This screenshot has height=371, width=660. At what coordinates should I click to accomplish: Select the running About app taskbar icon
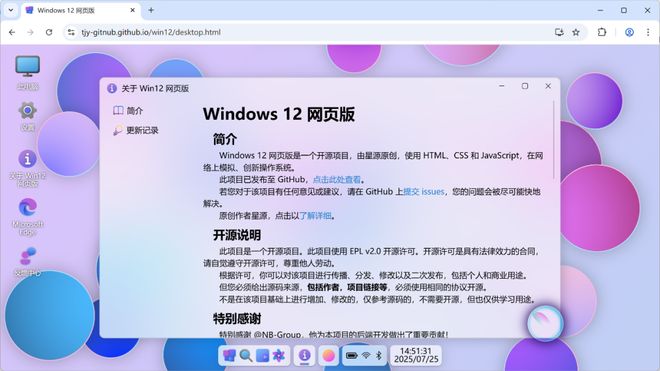(x=305, y=356)
